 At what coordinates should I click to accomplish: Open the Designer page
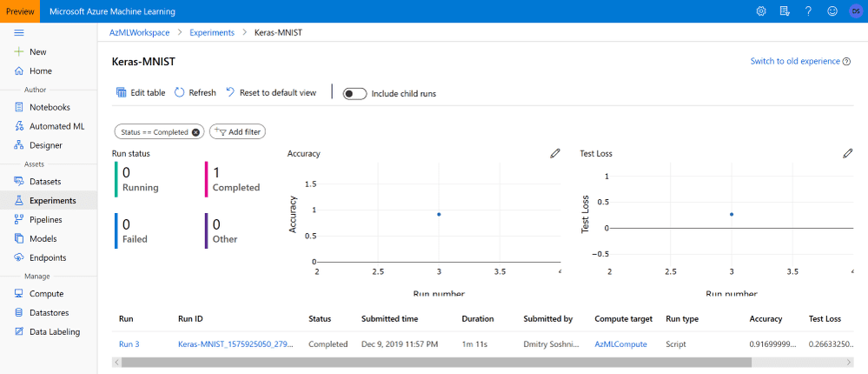coord(46,145)
